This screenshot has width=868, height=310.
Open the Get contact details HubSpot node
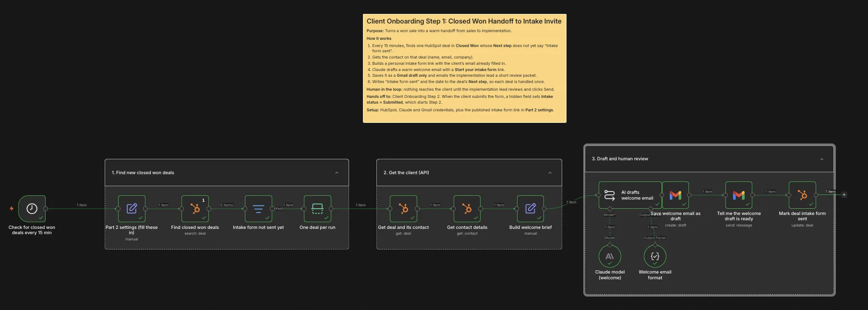point(467,209)
